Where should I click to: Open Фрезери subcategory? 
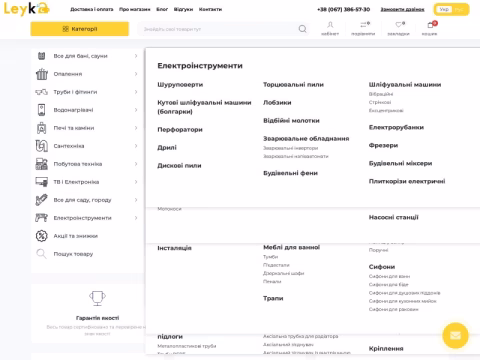[383, 145]
